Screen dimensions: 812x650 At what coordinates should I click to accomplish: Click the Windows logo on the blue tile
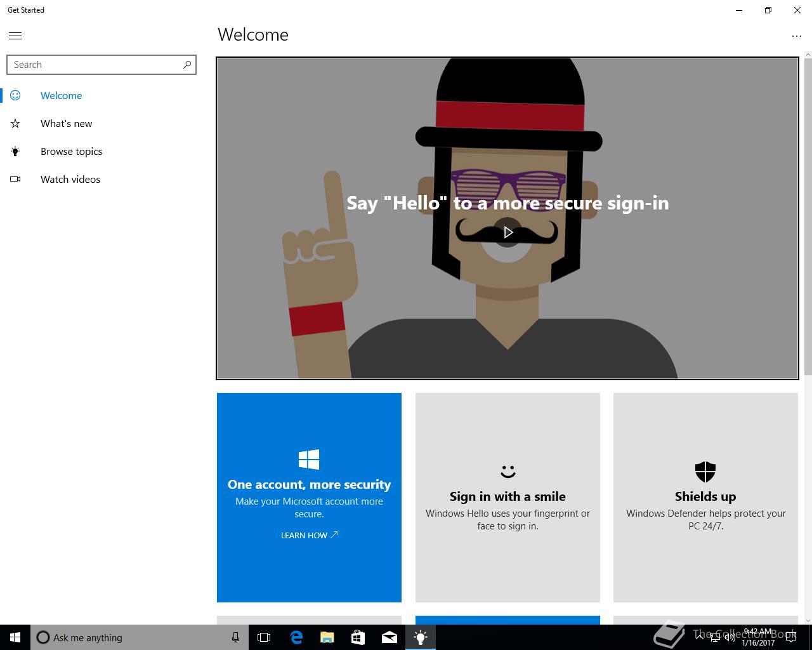tap(309, 459)
